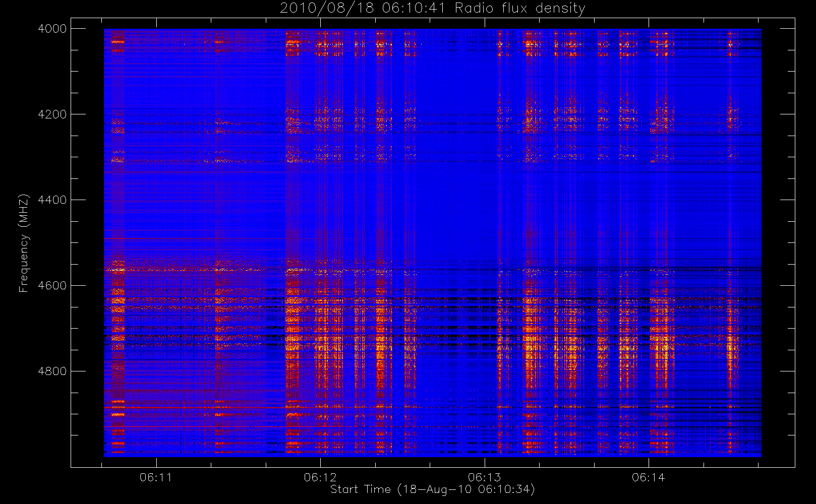The image size is (816, 504).
Task: Click the 06:14 time axis label
Action: [x=649, y=477]
